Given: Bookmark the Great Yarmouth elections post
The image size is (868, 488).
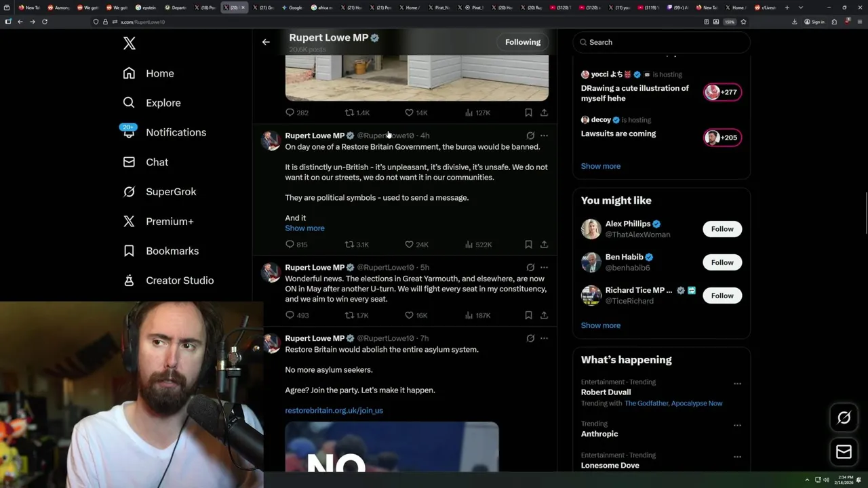Looking at the screenshot, I should pyautogui.click(x=528, y=315).
